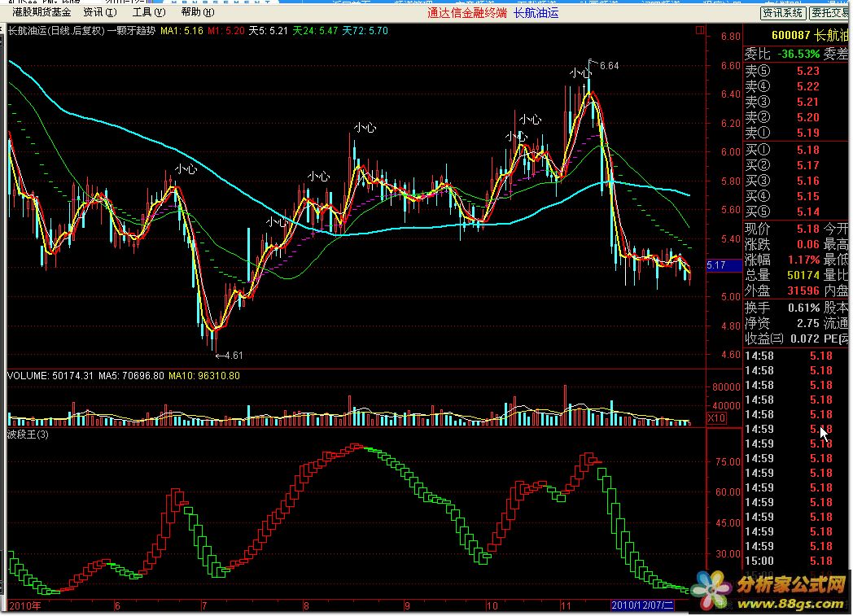This screenshot has height=616, width=853.
Task: Click the VOLUME: 50174.31 label
Action: pyautogui.click(x=50, y=376)
